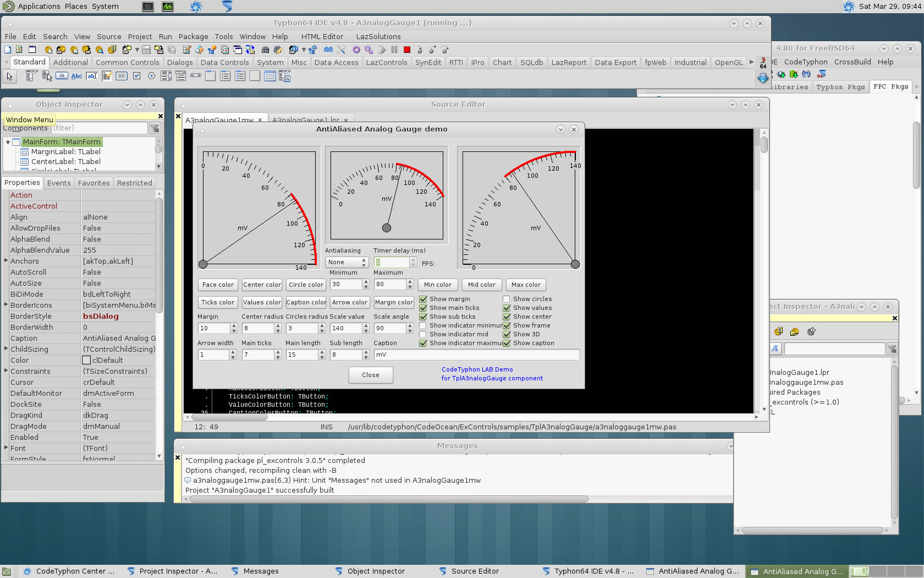Screen dimensions: 924x578
Task: Click the blue down arrow icon beside the palette
Action: coord(763,78)
